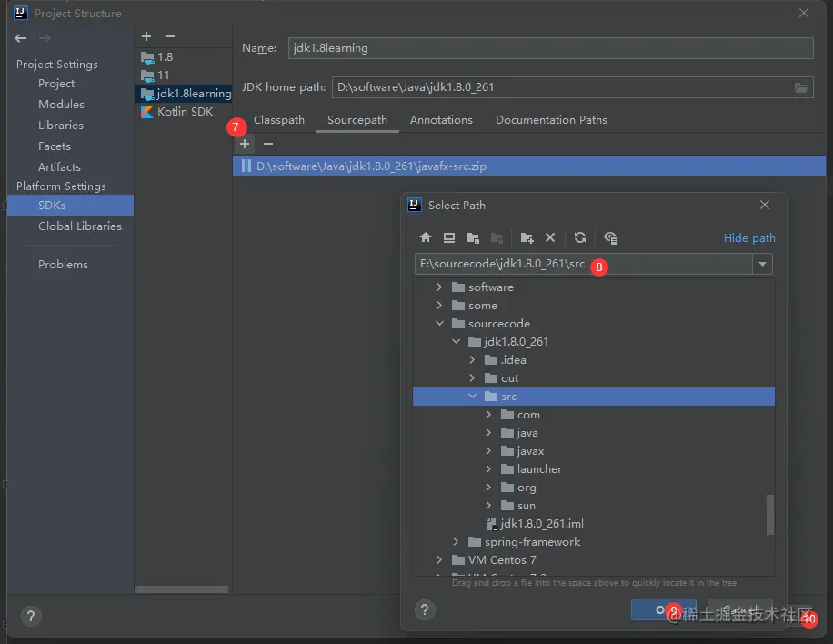833x644 pixels.
Task: Expand the launcher folder
Action: pyautogui.click(x=488, y=468)
